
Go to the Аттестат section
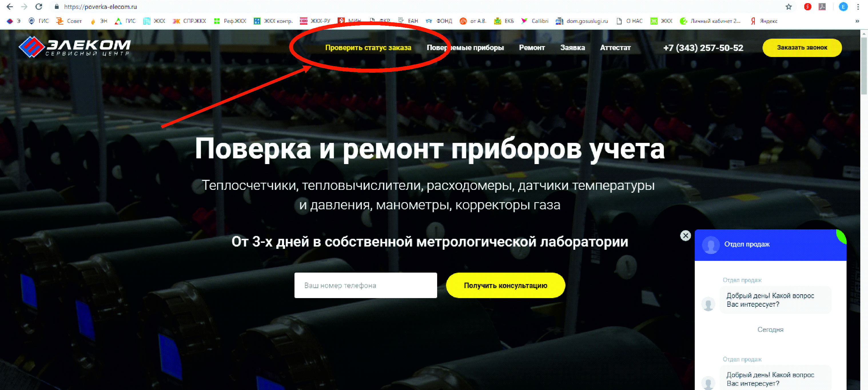[615, 48]
